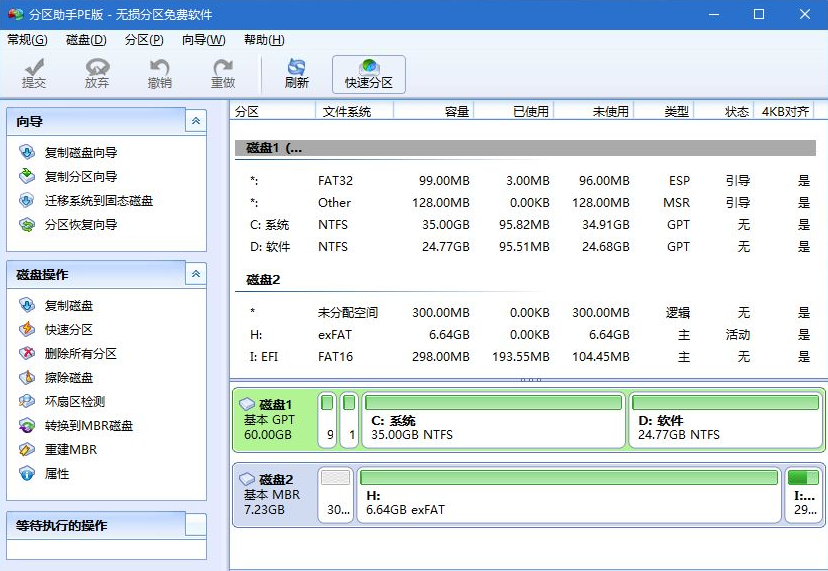This screenshot has height=571, width=828.
Task: Click the 放弃 (discard) toolbar icon
Action: (97, 74)
